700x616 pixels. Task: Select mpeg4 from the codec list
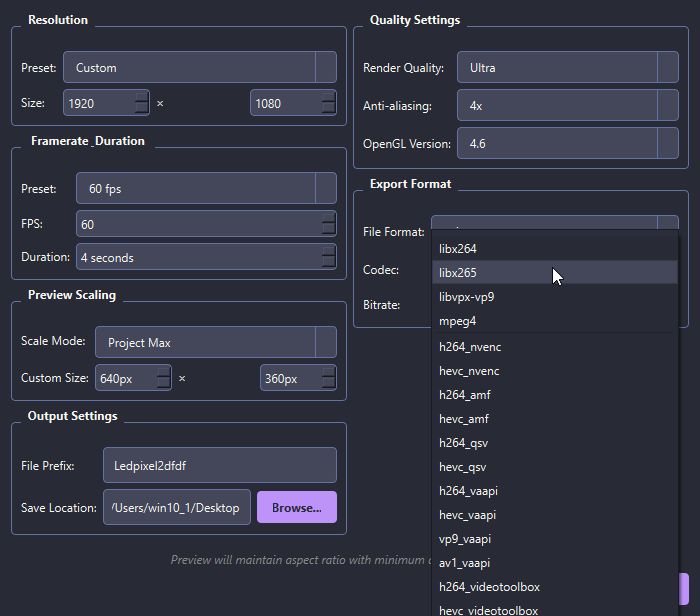tap(555, 321)
